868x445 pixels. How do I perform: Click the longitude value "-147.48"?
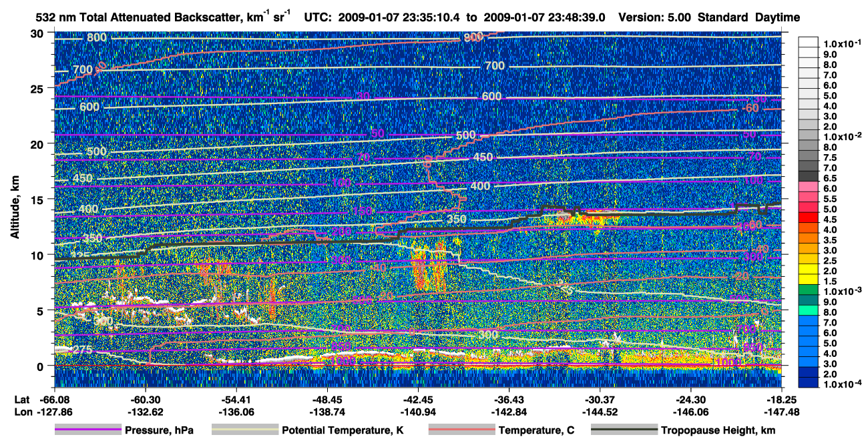pyautogui.click(x=782, y=412)
